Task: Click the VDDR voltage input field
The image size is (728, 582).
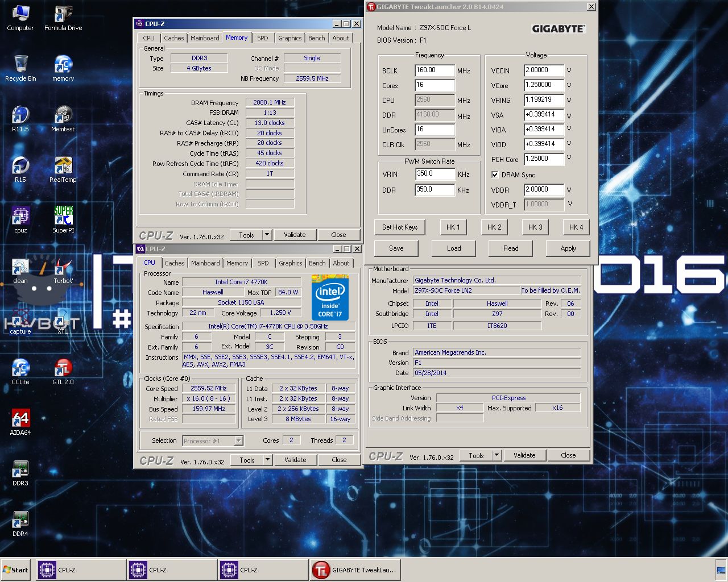Action: coord(544,190)
